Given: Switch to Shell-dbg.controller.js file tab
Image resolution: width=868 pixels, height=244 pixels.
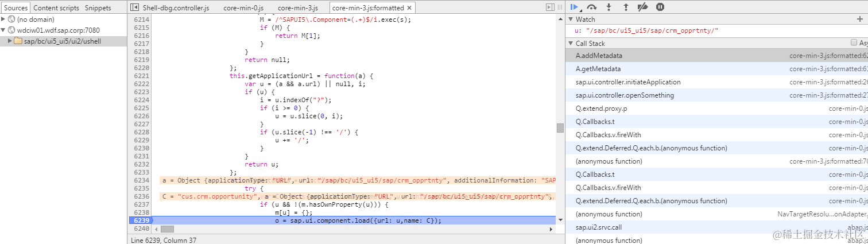Looking at the screenshot, I should coord(176,8).
